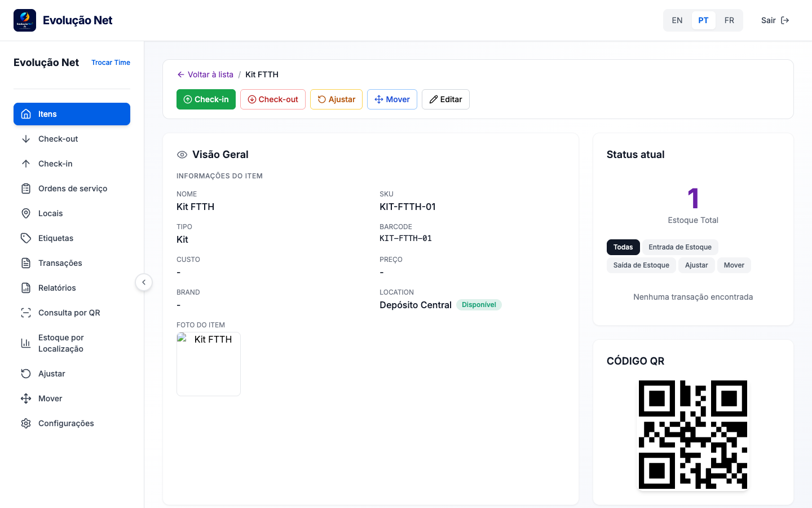Screen dimensions: 812x508
Task: Click the Ordens de serviço clipboard icon
Action: click(x=26, y=189)
